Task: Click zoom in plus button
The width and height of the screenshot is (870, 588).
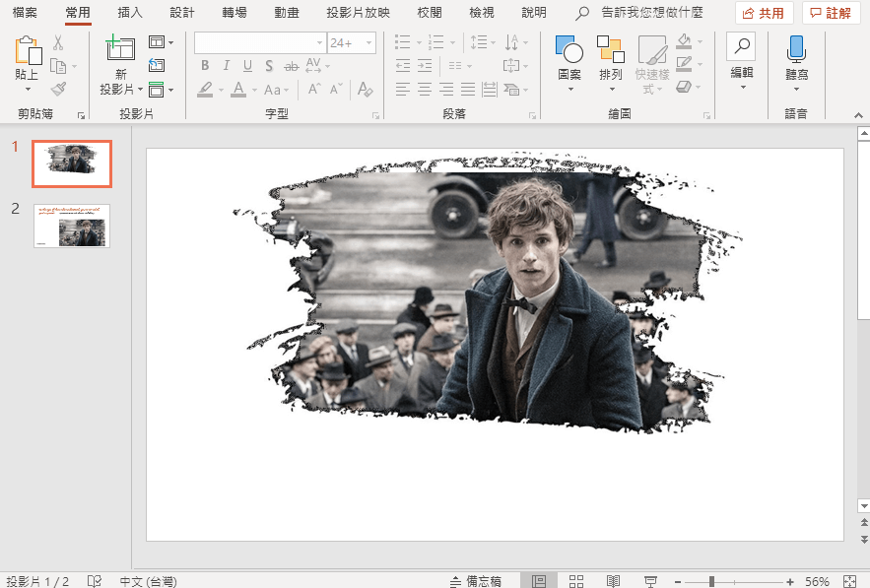Action: pyautogui.click(x=789, y=581)
